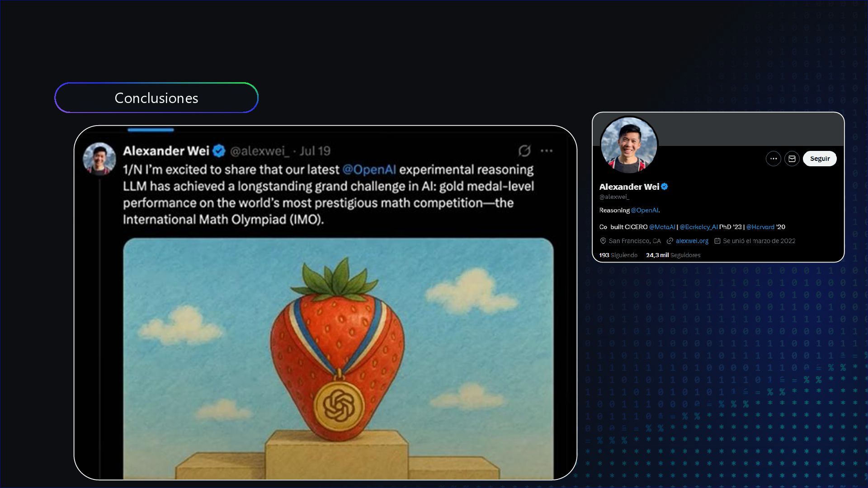Select the Conclusiones section label
Screen dimensions: 868x488
click(156, 98)
